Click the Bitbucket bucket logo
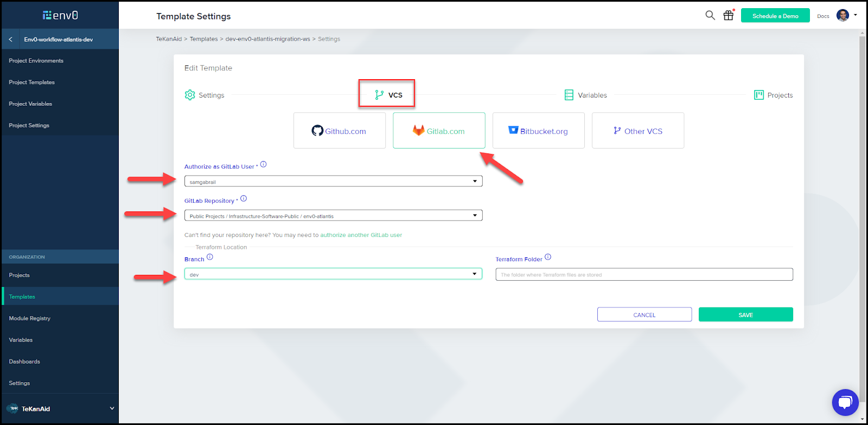This screenshot has width=868, height=425. (x=513, y=130)
